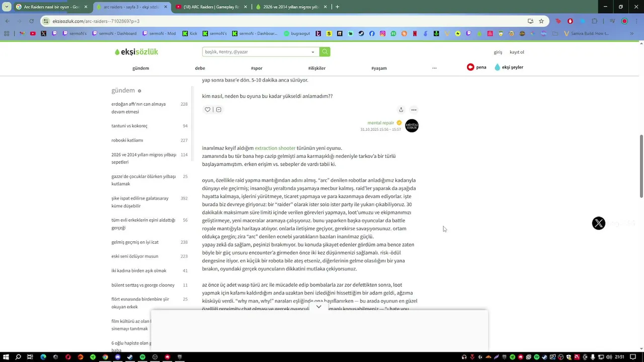
Task: Open the Steam bookmark icon
Action: (x=361, y=34)
